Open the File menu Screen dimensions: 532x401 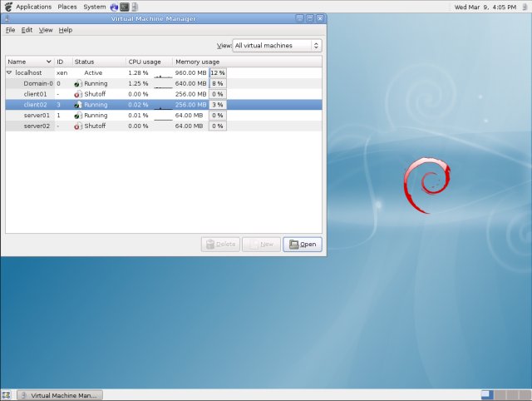point(11,30)
